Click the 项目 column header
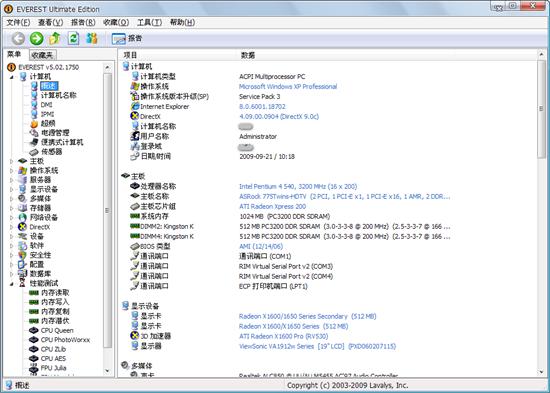550x393 pixels. [130, 55]
